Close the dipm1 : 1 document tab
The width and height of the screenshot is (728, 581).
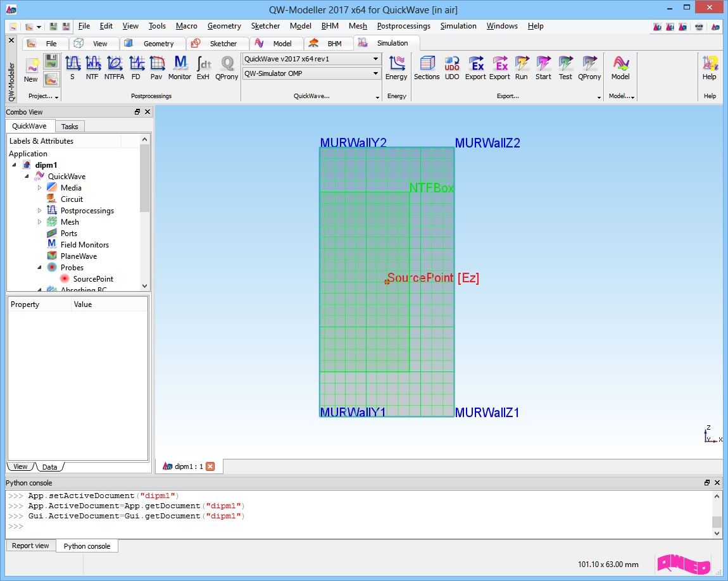point(210,466)
